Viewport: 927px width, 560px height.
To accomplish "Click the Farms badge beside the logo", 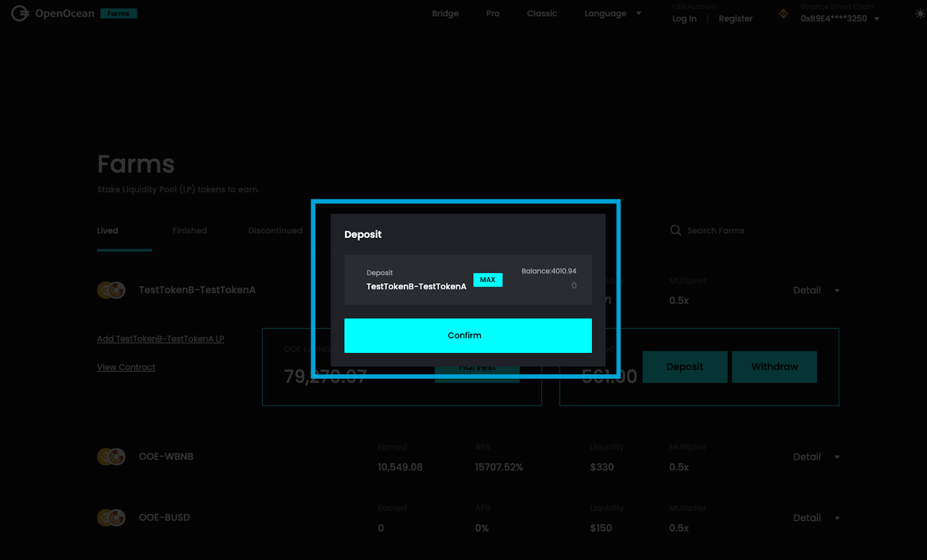I will click(119, 13).
